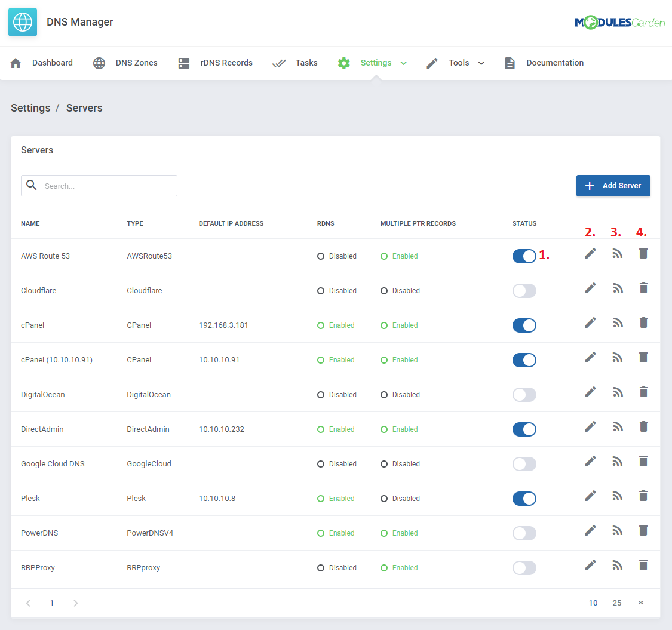Test connection for DigitalOcean server
This screenshot has width=672, height=630.
click(617, 392)
